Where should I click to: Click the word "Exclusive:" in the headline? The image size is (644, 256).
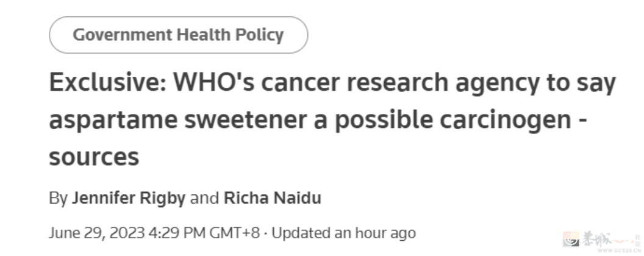pyautogui.click(x=107, y=82)
